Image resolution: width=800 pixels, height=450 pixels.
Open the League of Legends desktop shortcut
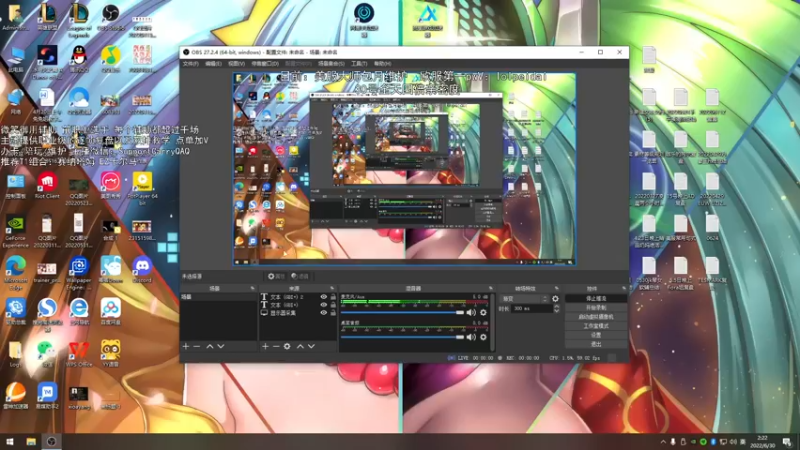[x=79, y=20]
